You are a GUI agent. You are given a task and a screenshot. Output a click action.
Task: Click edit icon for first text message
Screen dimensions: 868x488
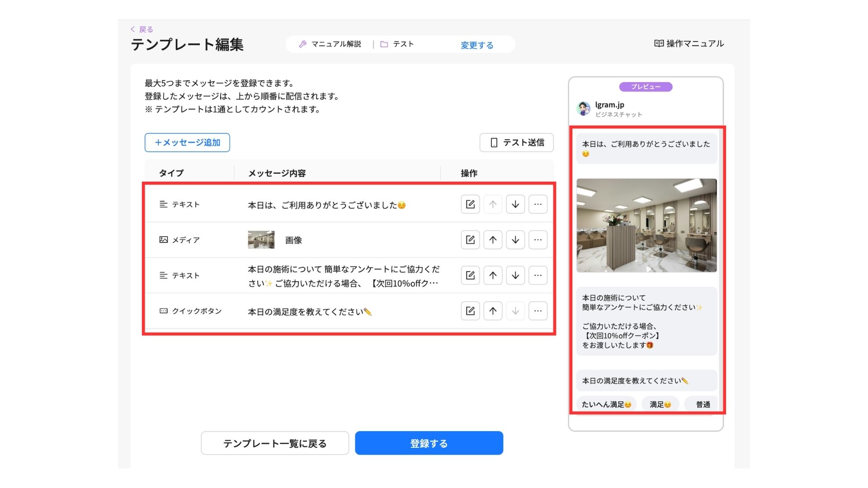click(x=470, y=204)
